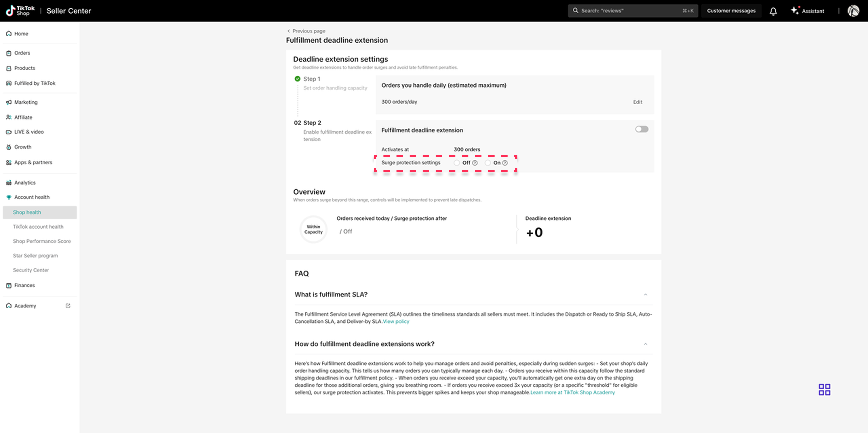Screen dimensions: 868x433
Task: Collapse How do fulfillment deadline extensions work
Action: point(645,344)
